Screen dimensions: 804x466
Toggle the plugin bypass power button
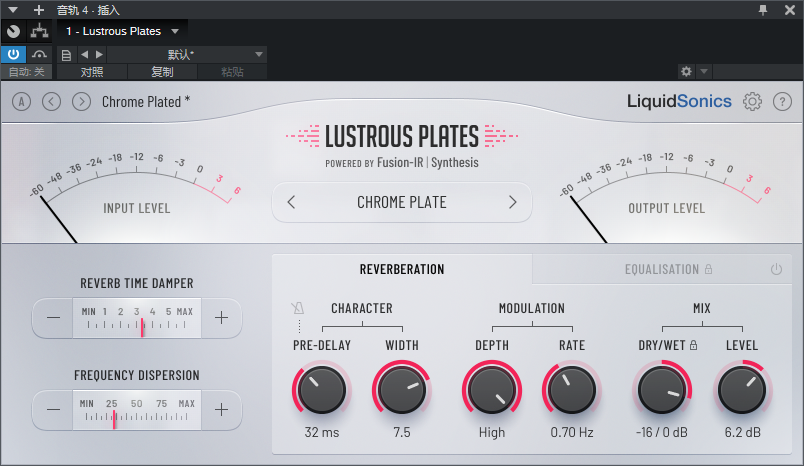[x=13, y=54]
